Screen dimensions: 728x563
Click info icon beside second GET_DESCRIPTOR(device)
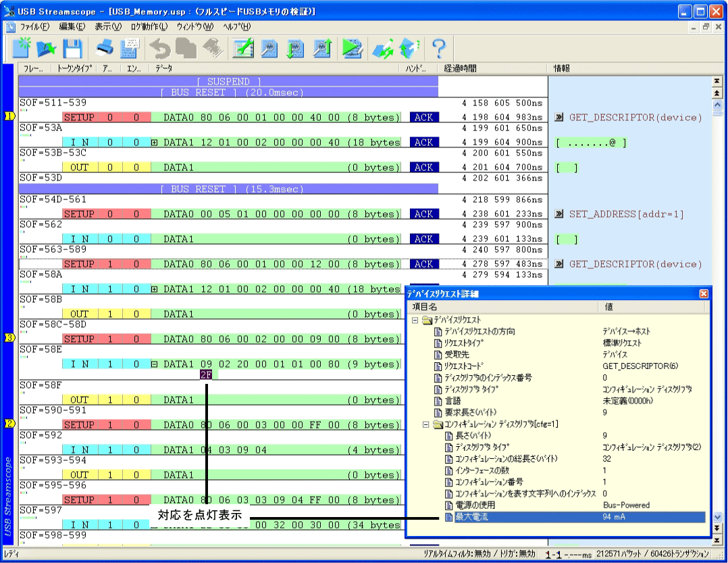click(x=559, y=264)
